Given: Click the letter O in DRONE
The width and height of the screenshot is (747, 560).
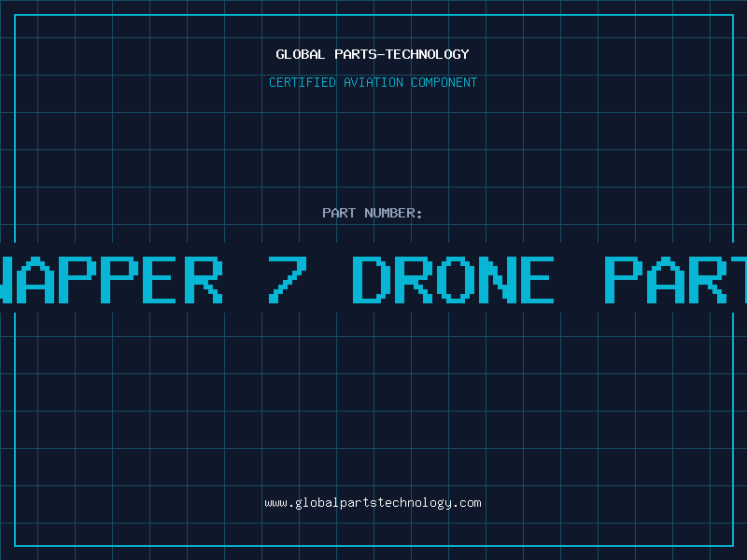Looking at the screenshot, I should (x=456, y=280).
